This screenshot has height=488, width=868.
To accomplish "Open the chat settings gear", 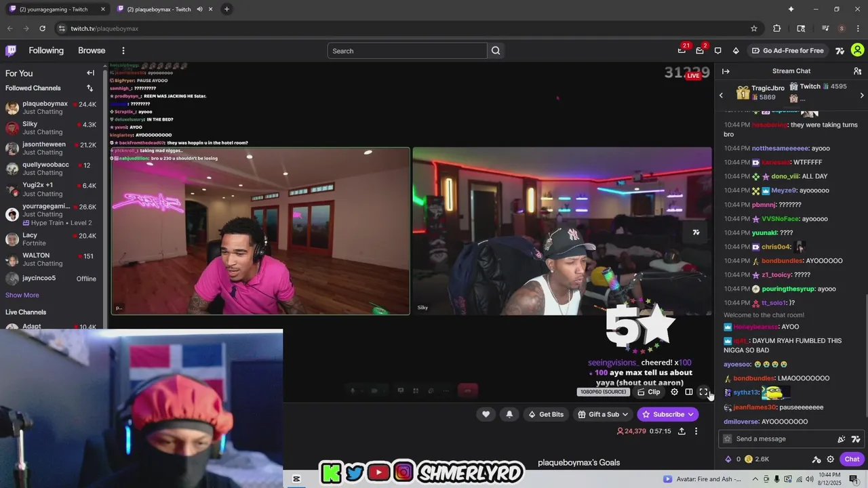I will [830, 459].
